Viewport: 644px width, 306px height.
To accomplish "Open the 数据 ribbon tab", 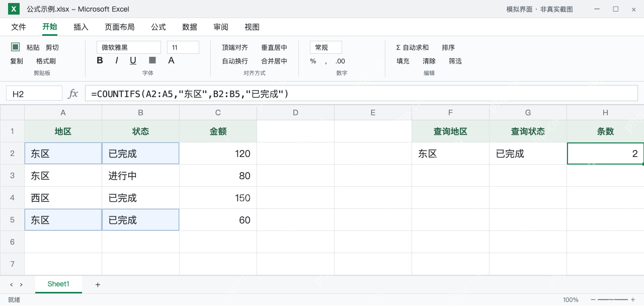I will [x=190, y=27].
